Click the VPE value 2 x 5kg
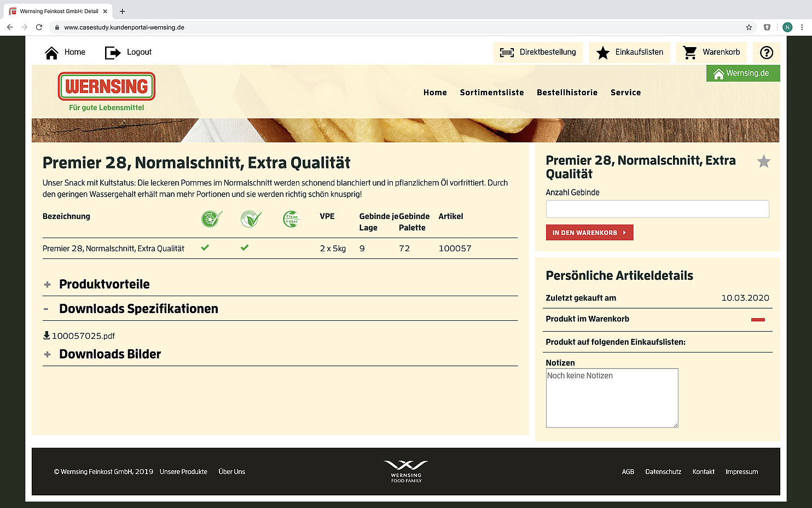812x508 pixels. 333,249
